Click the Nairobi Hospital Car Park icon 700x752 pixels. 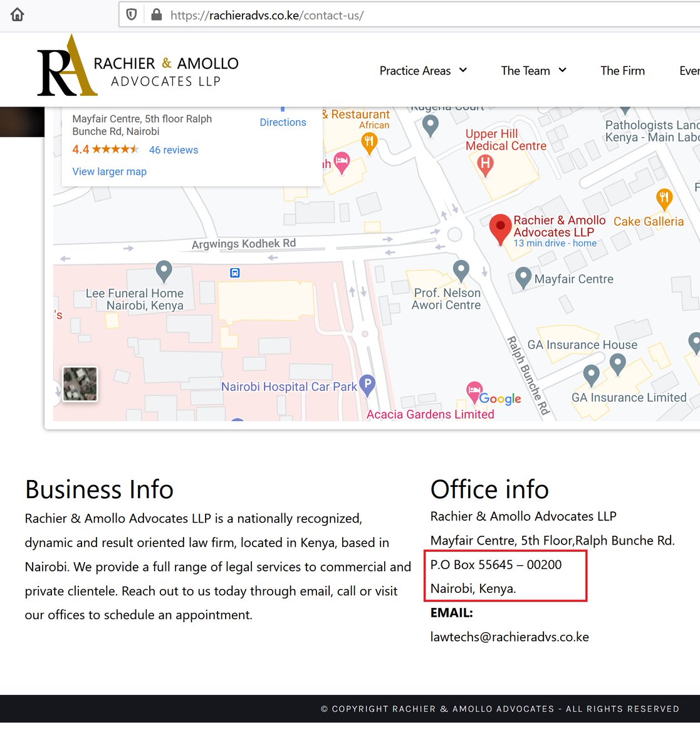coord(367,385)
